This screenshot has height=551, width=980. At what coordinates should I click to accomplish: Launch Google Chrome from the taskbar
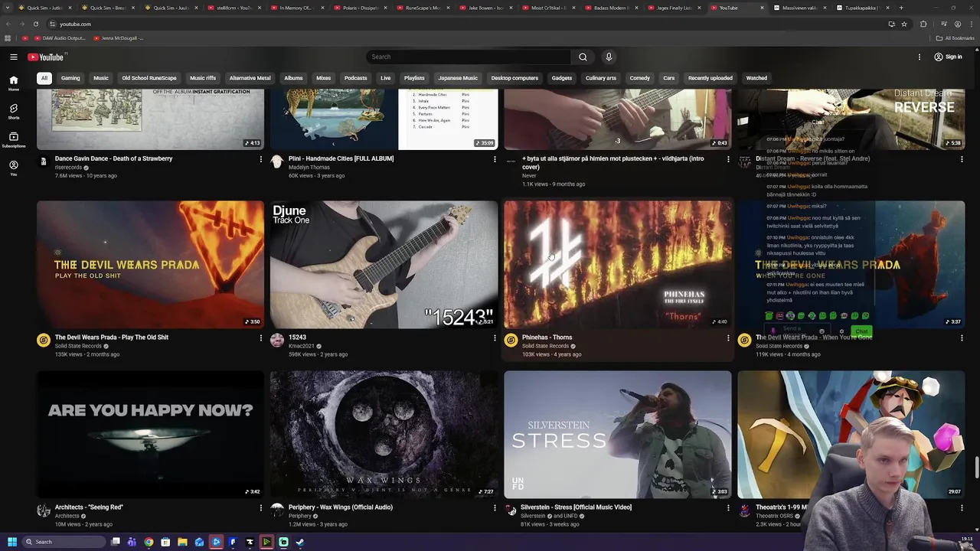click(149, 542)
